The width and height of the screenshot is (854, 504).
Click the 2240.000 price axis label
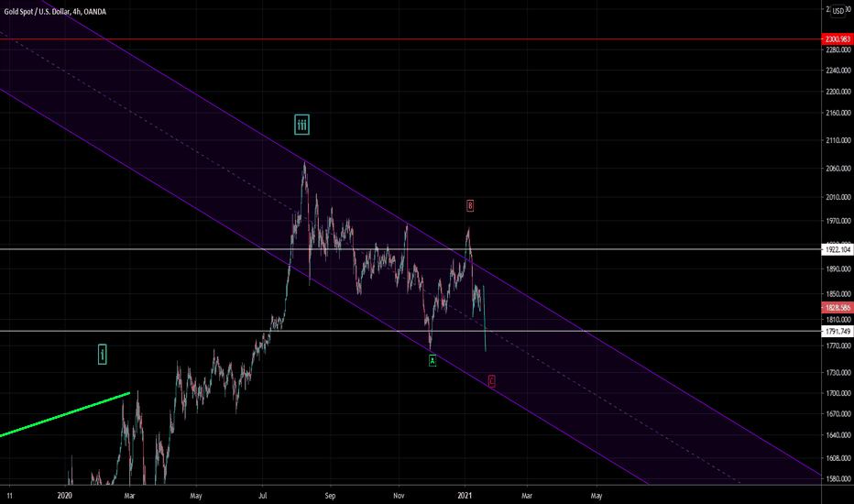pyautogui.click(x=838, y=71)
